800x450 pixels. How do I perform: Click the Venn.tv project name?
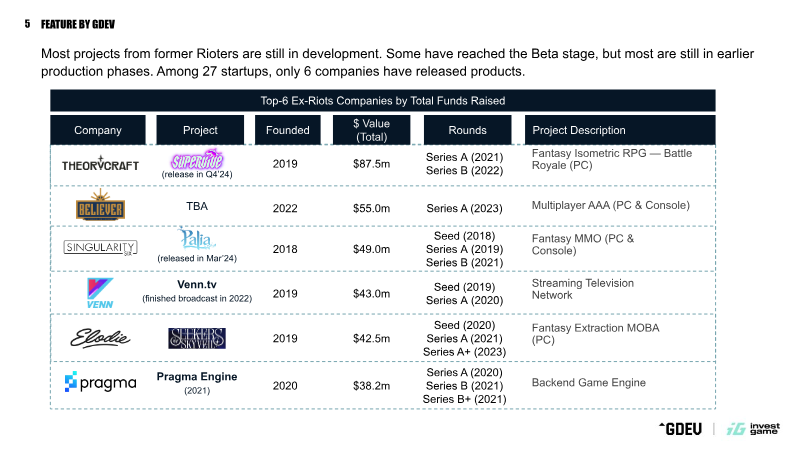[197, 284]
